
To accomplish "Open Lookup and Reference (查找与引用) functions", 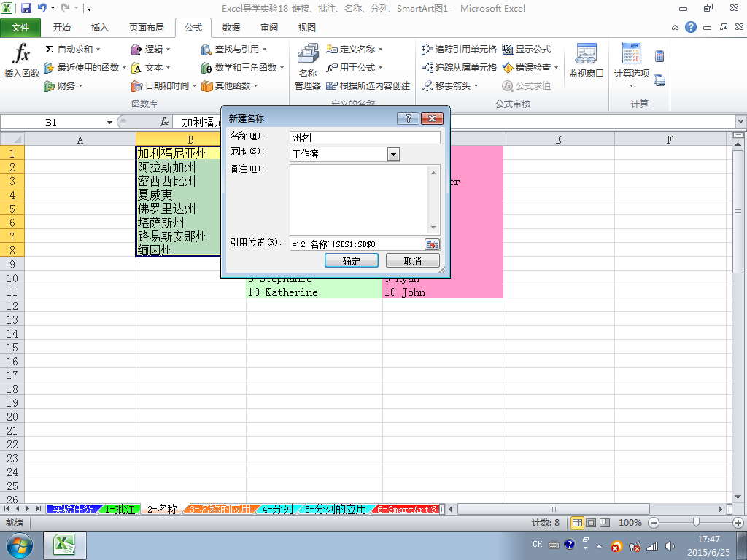I will coord(233,50).
